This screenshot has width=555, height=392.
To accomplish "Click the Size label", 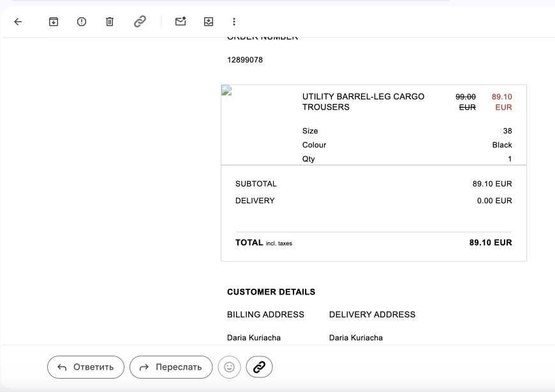I will (310, 131).
